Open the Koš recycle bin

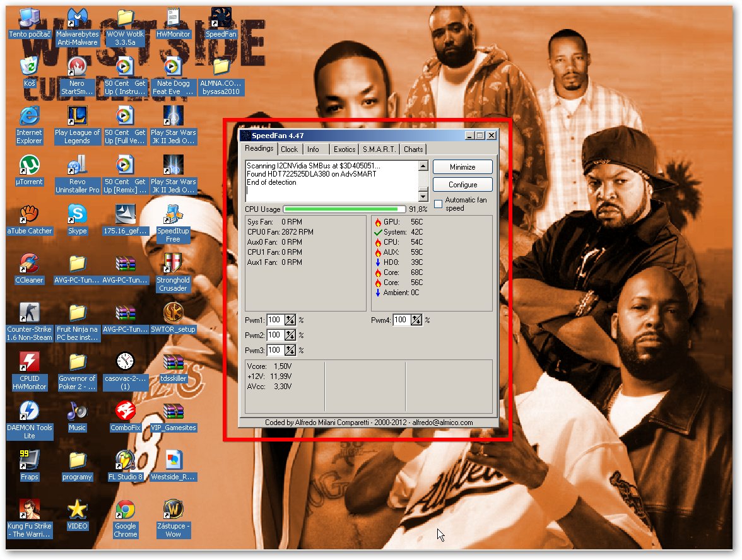[x=29, y=73]
